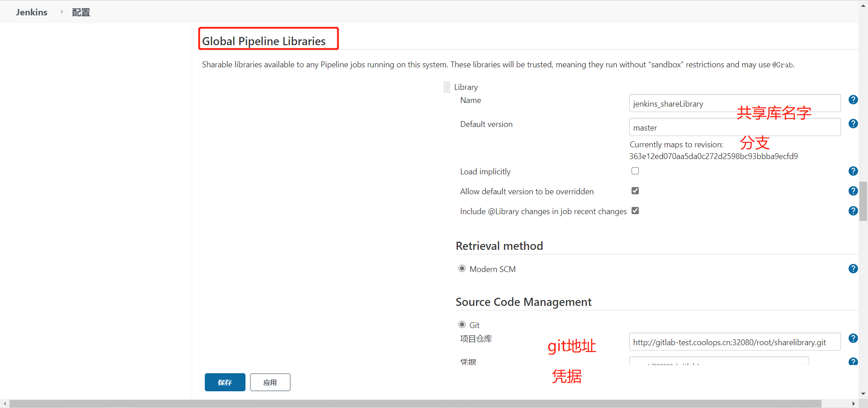Click the 保存 save button

225,382
